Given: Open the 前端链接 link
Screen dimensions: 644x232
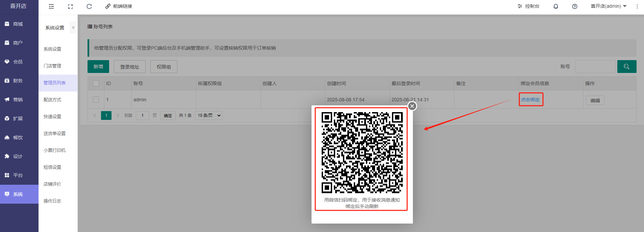Looking at the screenshot, I should (119, 6).
